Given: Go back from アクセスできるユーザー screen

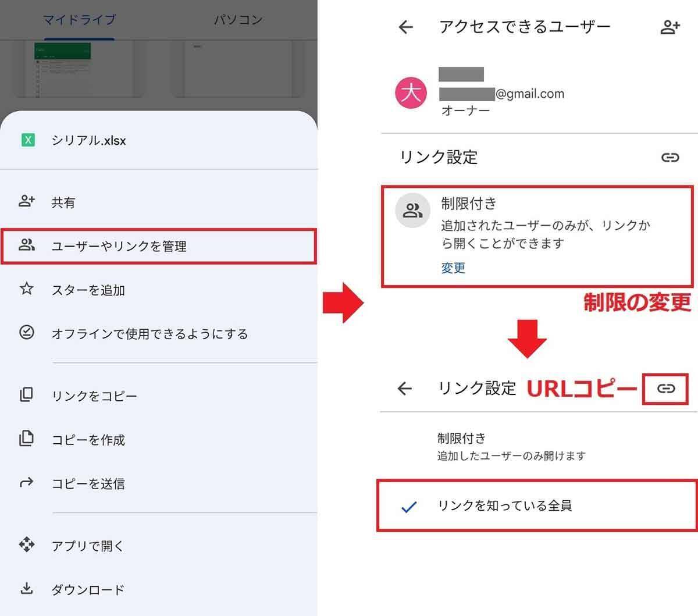Looking at the screenshot, I should 406,27.
